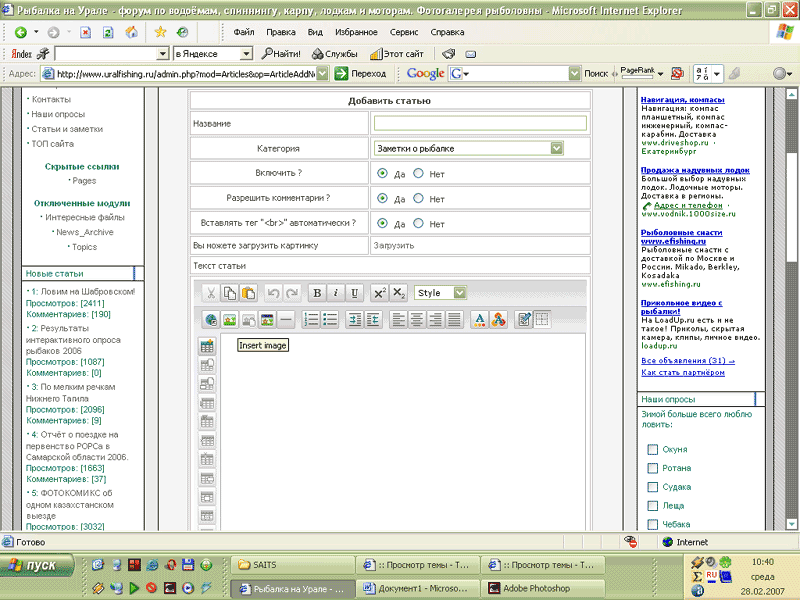The height and width of the screenshot is (600, 800).
Task: Toggle italic formatting in editor
Action: click(336, 293)
